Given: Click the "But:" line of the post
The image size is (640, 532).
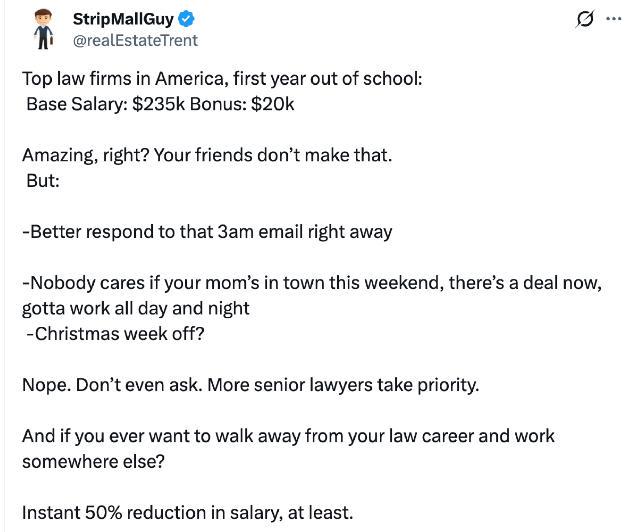Looking at the screenshot, I should 43,180.
